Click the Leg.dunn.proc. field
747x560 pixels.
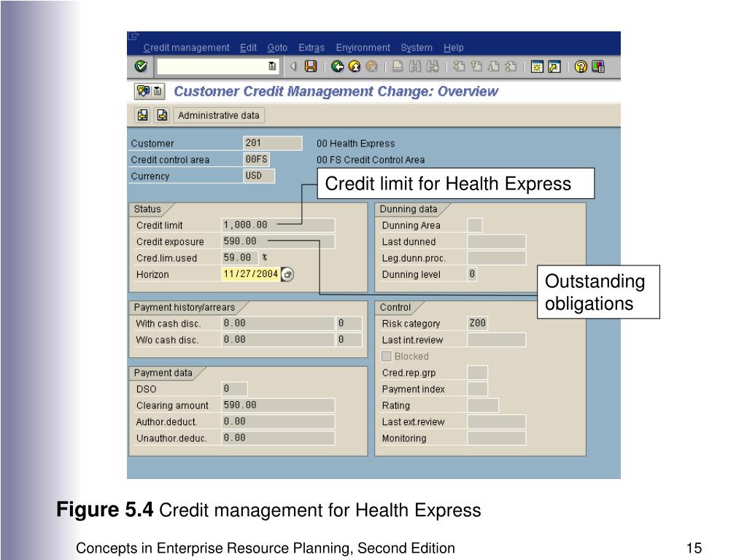(x=496, y=257)
